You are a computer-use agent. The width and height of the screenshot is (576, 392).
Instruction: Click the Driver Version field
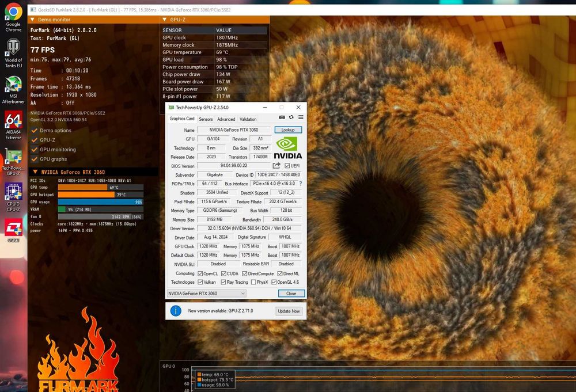click(x=249, y=229)
